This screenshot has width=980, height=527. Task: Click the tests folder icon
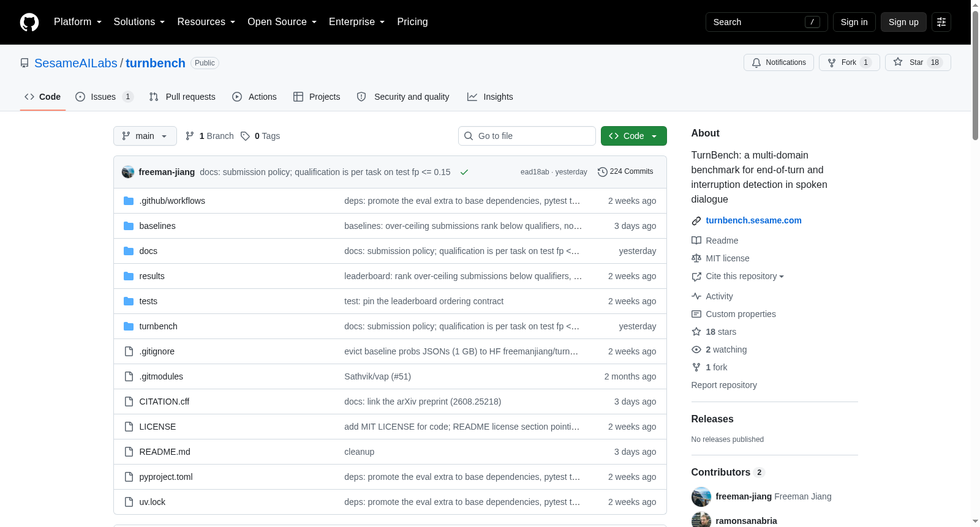point(129,301)
